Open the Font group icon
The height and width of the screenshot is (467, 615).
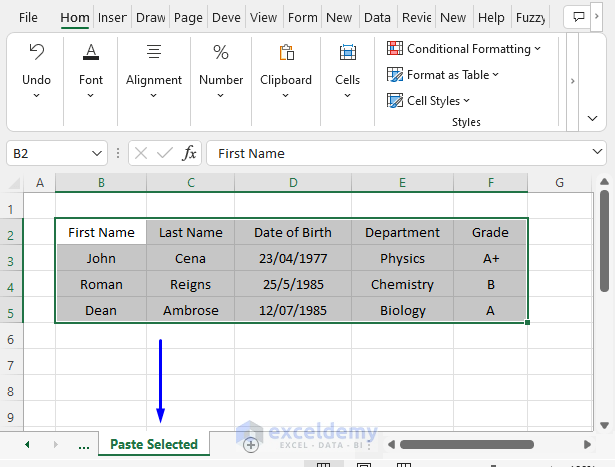pos(91,53)
